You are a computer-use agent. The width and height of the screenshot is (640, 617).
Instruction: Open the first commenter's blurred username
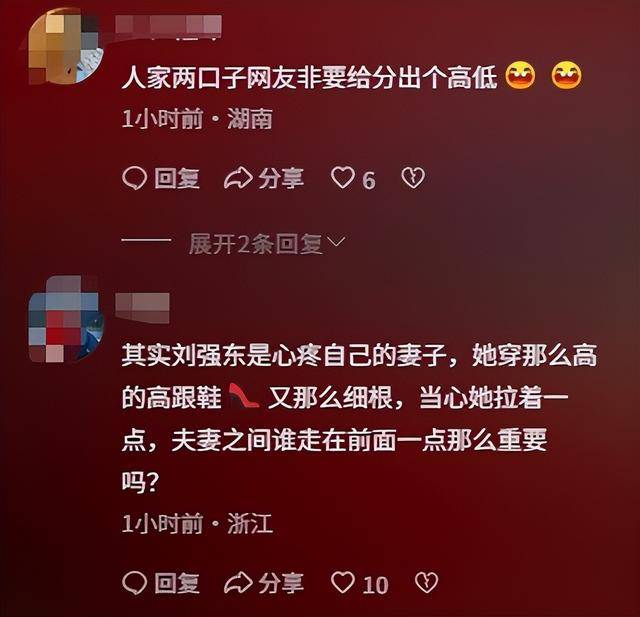168,26
